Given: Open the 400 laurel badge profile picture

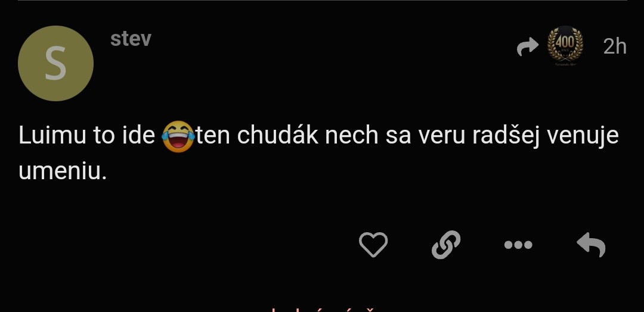Looking at the screenshot, I should 565,45.
